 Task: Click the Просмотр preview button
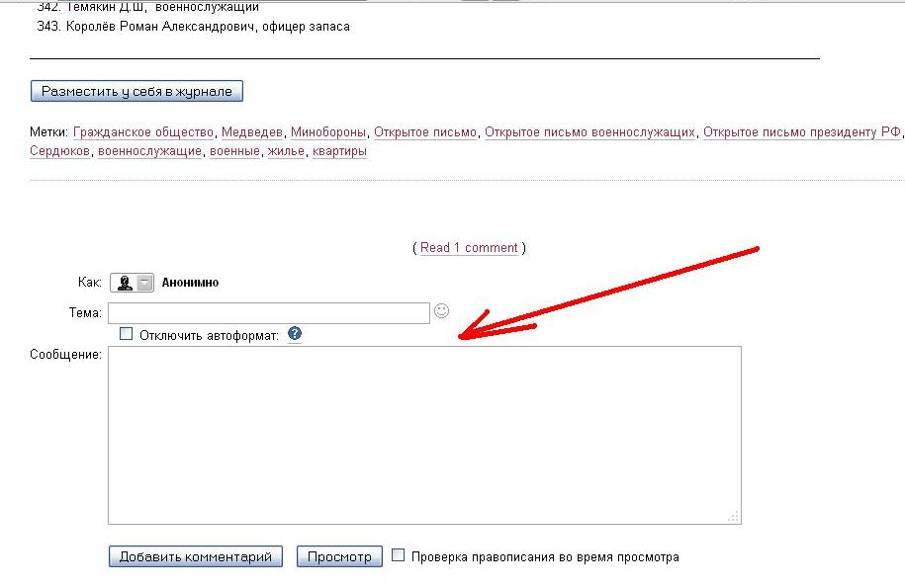pyautogui.click(x=338, y=557)
